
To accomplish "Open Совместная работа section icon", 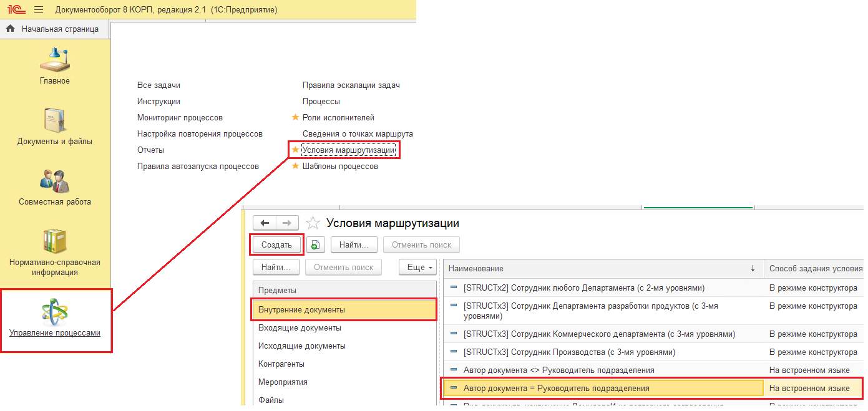I will (x=55, y=181).
